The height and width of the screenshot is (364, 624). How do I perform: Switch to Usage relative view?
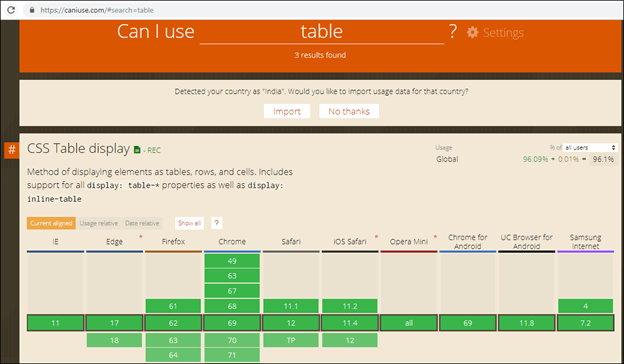(x=99, y=223)
